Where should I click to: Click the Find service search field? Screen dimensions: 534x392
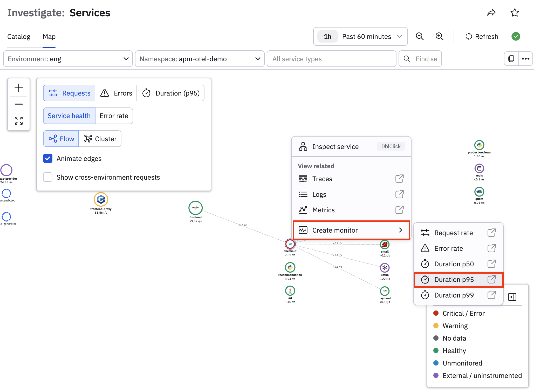pyautogui.click(x=420, y=59)
